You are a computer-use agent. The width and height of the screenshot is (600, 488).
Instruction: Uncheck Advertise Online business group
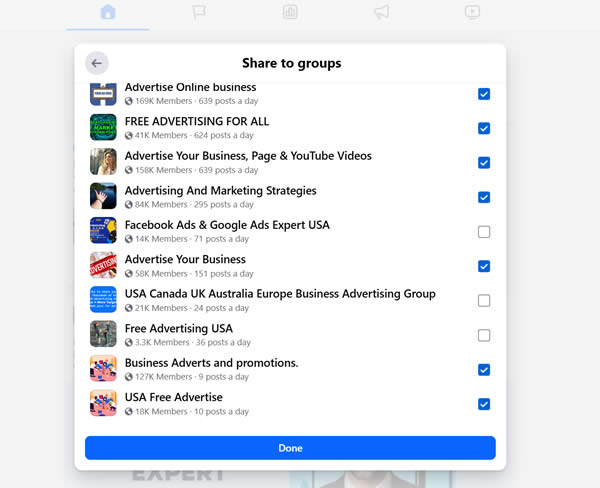(484, 94)
